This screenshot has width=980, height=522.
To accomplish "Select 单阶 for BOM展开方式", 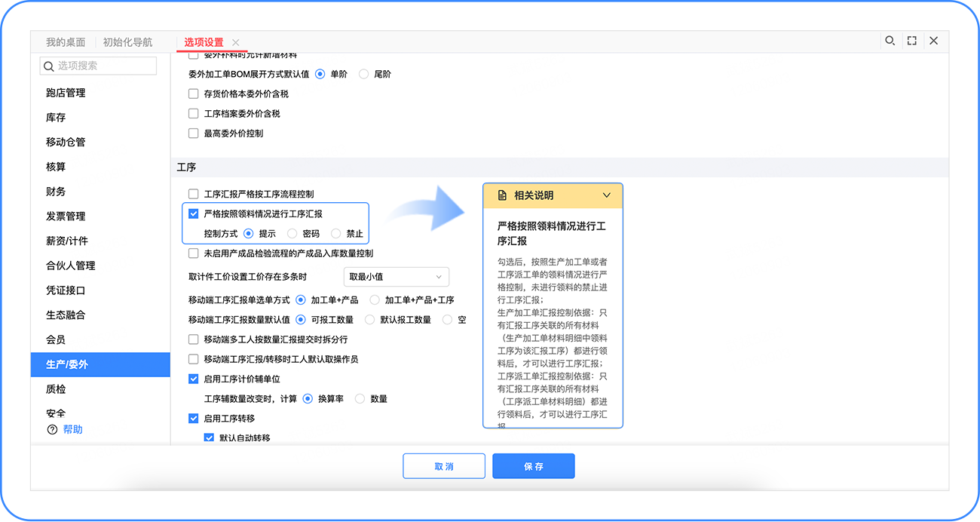I will point(320,74).
